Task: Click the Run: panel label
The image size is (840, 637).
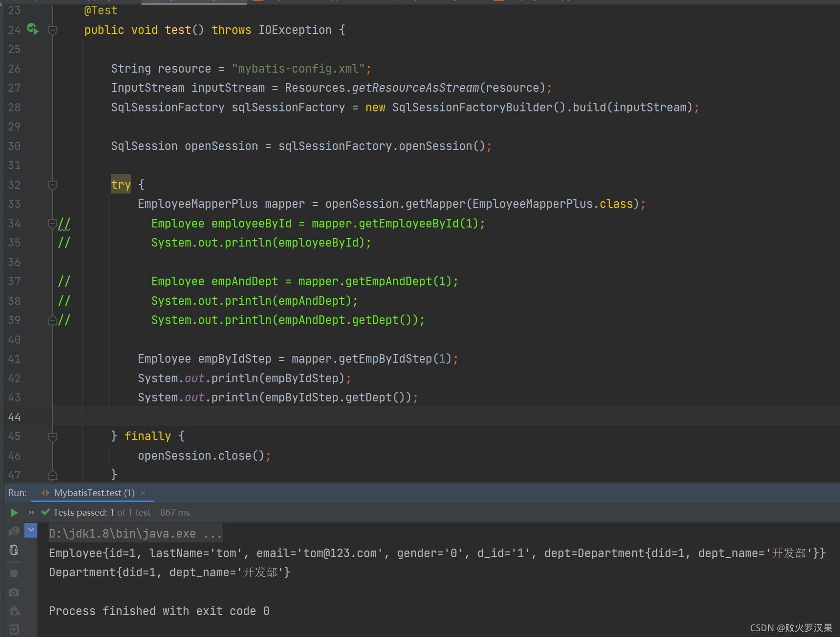Action: [17, 493]
